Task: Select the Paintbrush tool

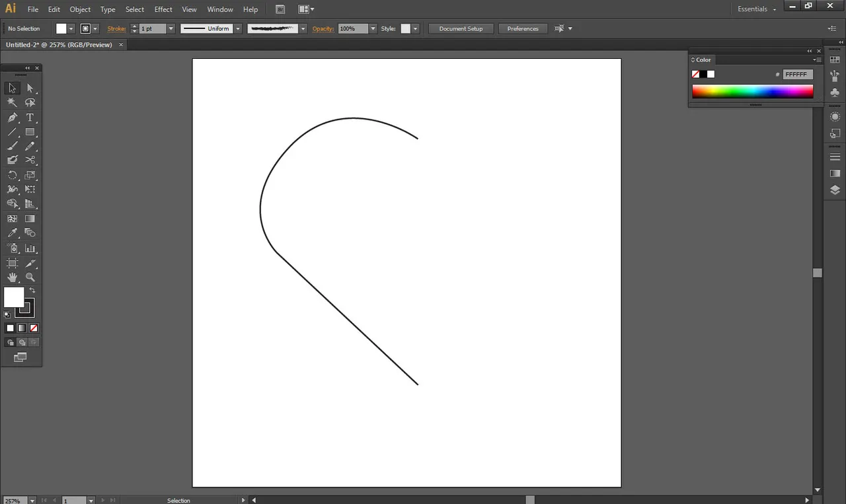Action: [x=12, y=146]
